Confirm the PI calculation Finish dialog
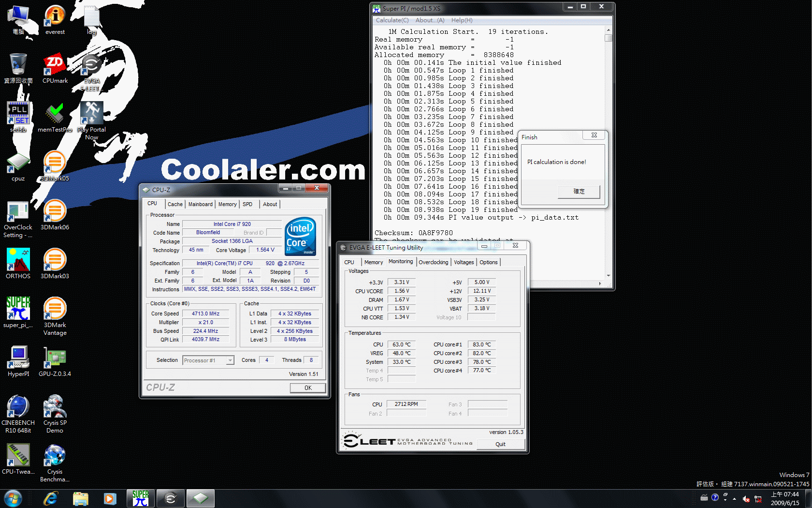 579,191
